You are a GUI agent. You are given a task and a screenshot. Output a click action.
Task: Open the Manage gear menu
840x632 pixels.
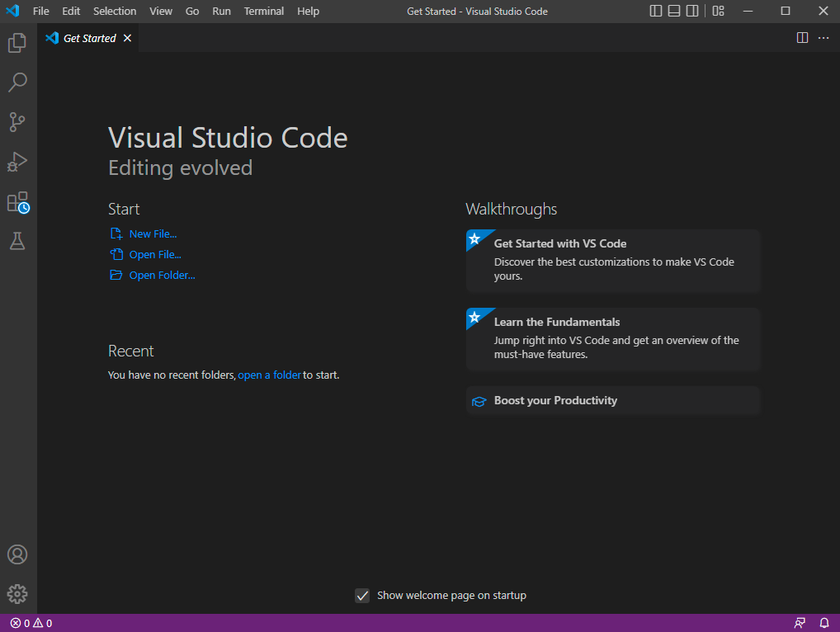[17, 594]
